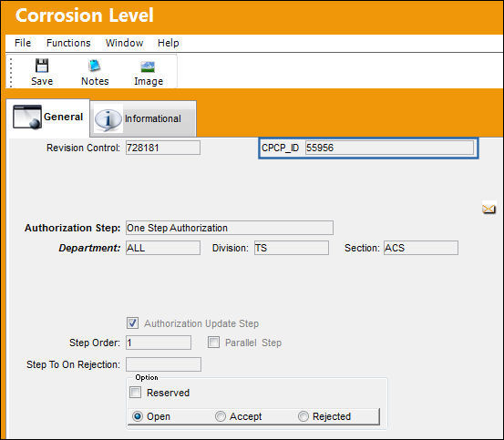This screenshot has height=440, width=504.
Task: Open the Window menu
Action: [124, 43]
